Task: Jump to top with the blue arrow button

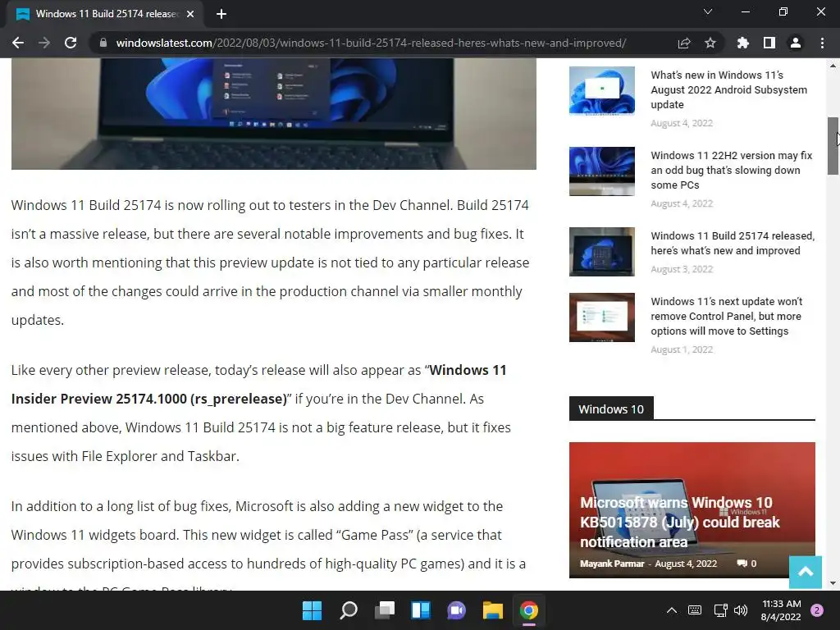Action: (806, 572)
